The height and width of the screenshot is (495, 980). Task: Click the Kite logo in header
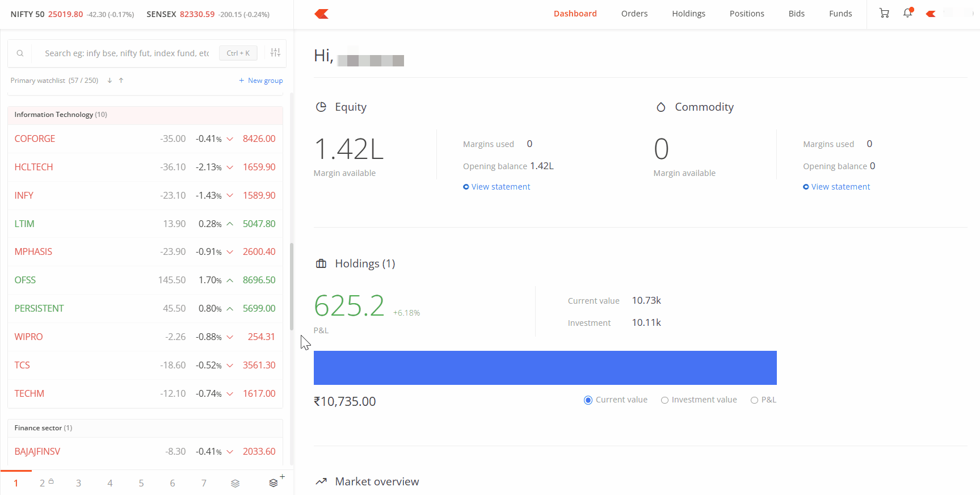pyautogui.click(x=322, y=14)
